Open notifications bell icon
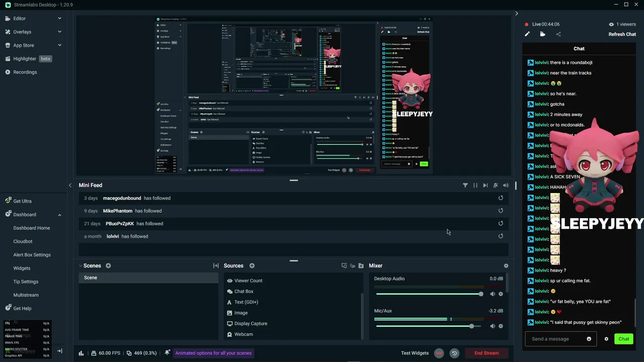Image resolution: width=644 pixels, height=362 pixels. (168, 352)
